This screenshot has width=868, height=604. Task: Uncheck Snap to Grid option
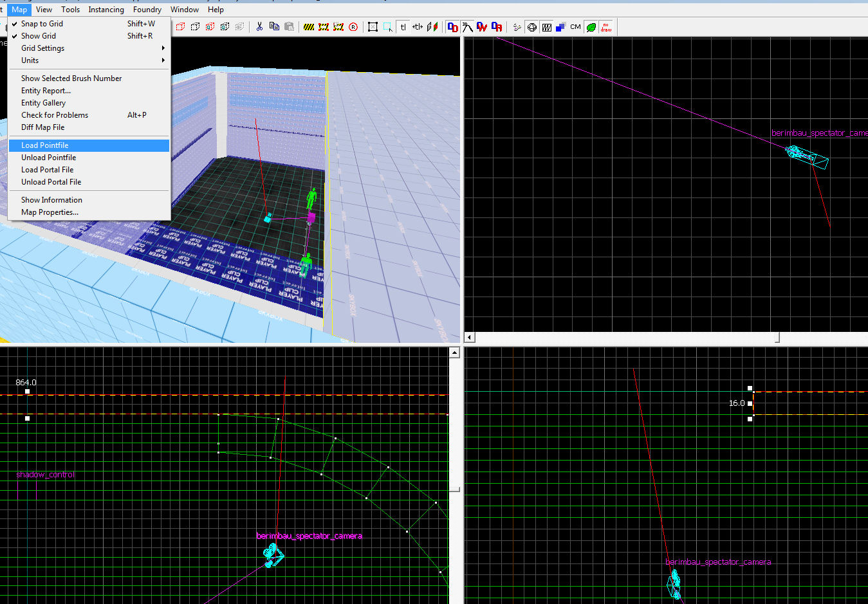(42, 24)
